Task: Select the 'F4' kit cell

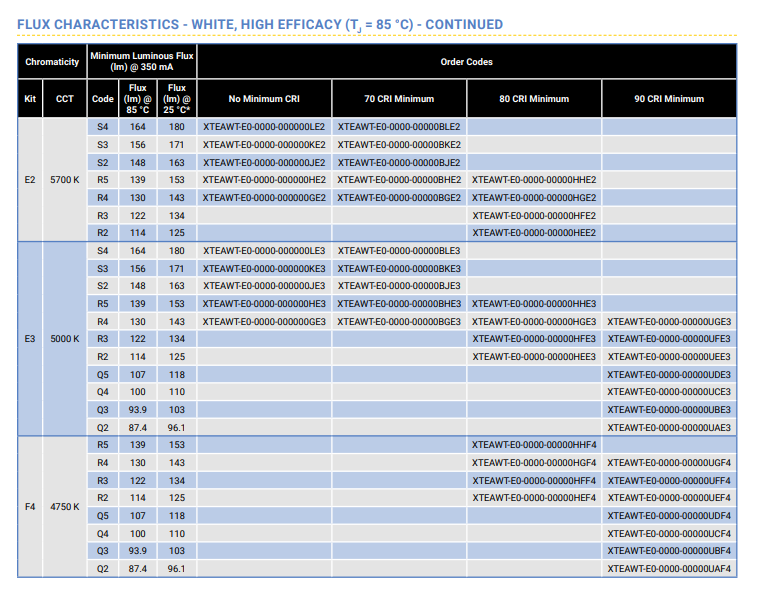Action: click(x=30, y=507)
